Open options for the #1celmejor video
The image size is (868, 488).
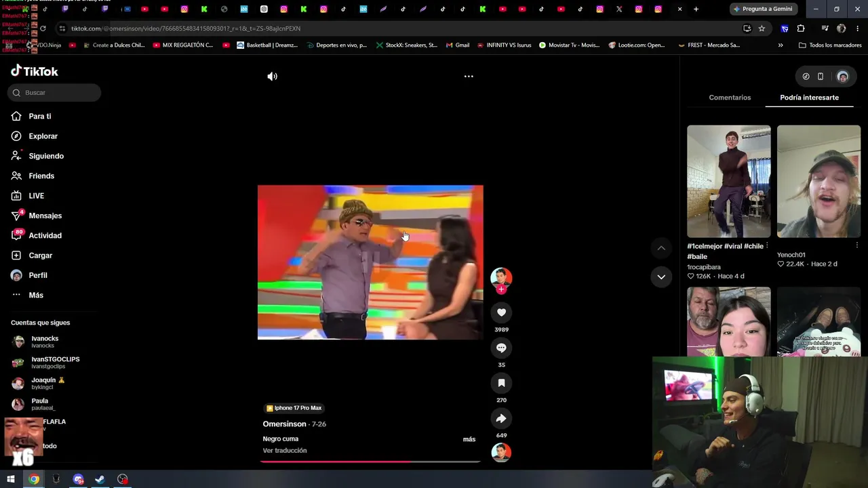click(x=767, y=246)
